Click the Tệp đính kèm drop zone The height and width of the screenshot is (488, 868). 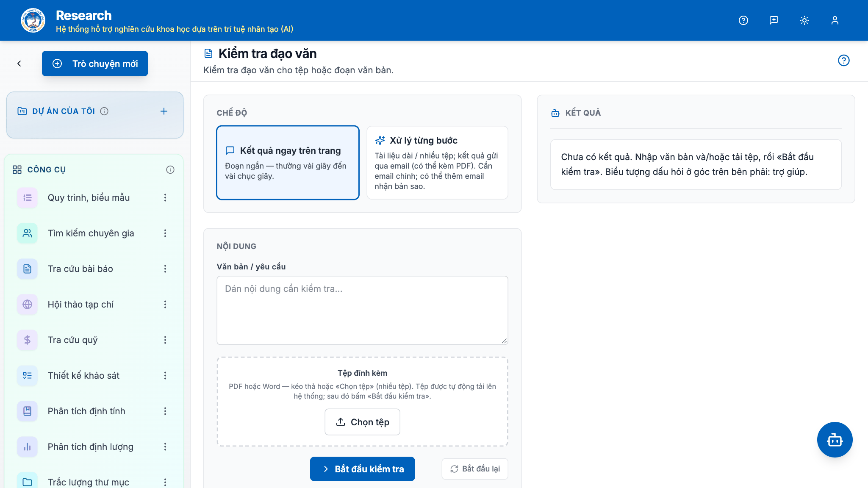pyautogui.click(x=363, y=402)
